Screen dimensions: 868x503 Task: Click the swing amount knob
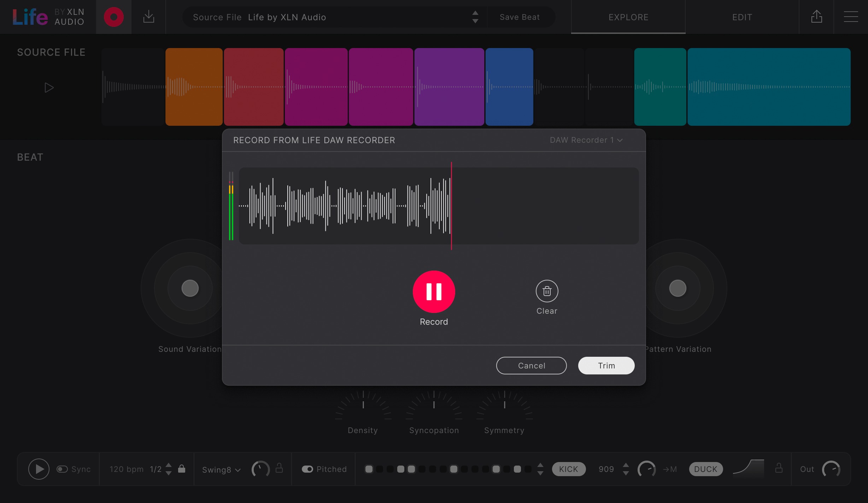260,469
